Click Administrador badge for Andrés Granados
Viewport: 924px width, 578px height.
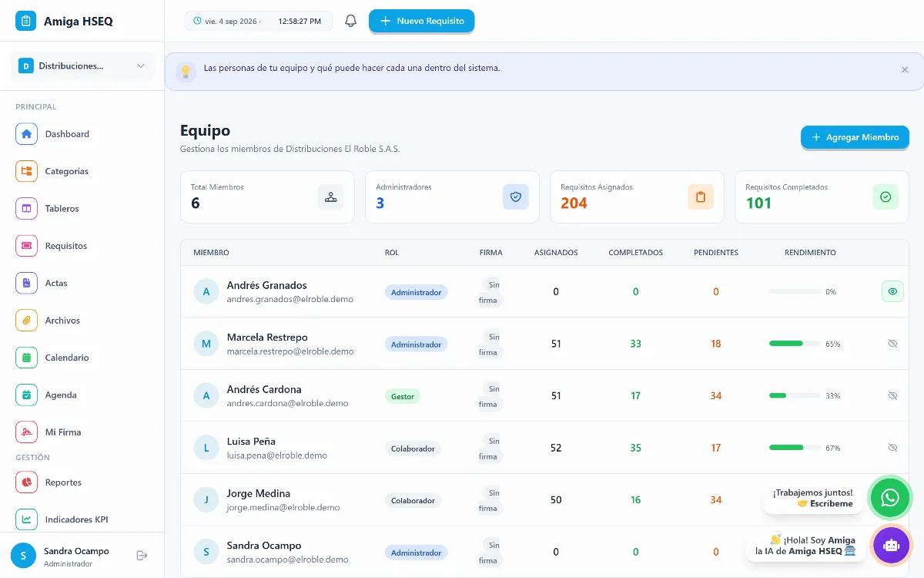coord(417,293)
